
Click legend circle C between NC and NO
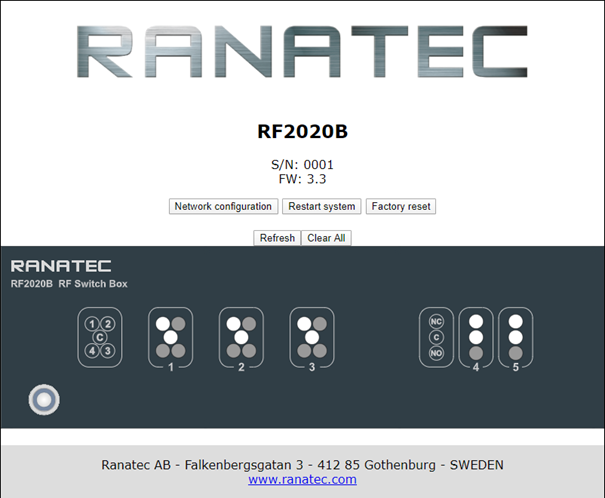pos(436,337)
